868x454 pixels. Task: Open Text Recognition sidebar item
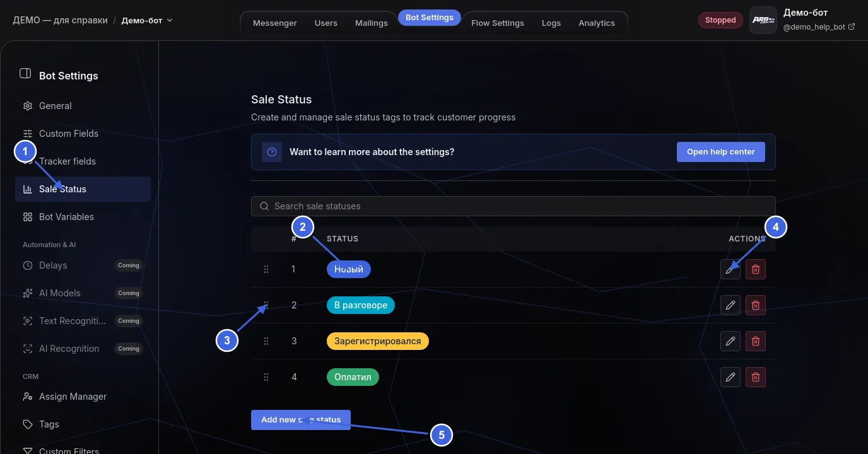click(x=83, y=321)
